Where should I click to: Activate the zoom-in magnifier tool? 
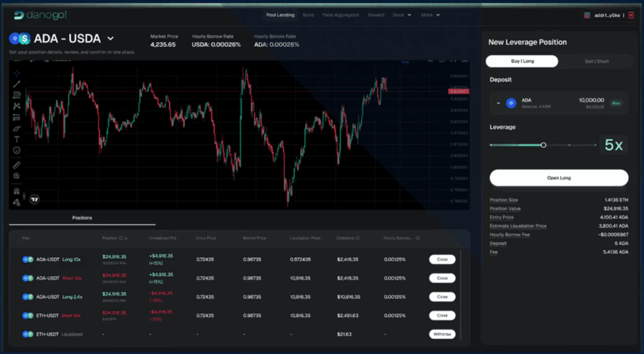(17, 176)
